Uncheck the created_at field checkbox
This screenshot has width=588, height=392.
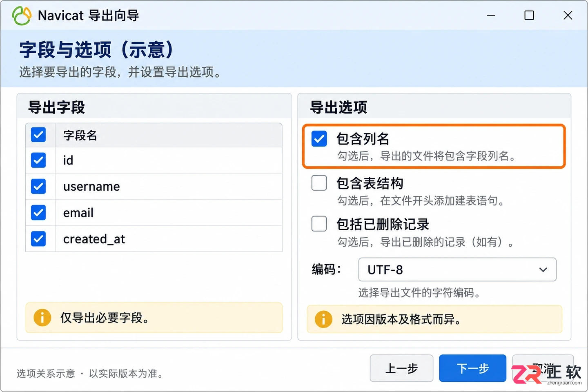[38, 238]
